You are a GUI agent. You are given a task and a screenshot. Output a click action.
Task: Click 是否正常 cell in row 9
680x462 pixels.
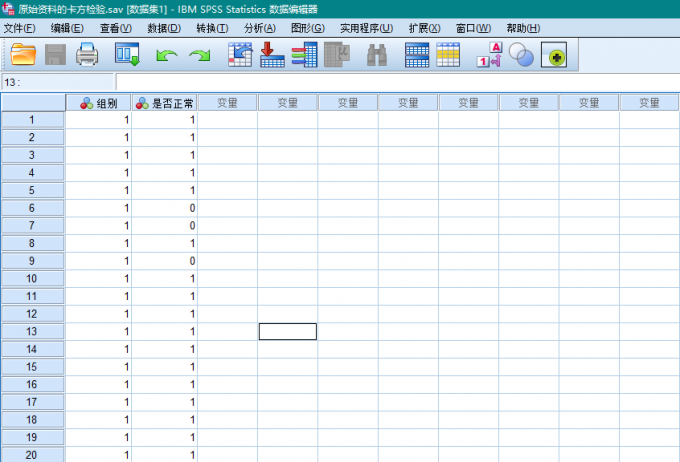click(x=164, y=261)
